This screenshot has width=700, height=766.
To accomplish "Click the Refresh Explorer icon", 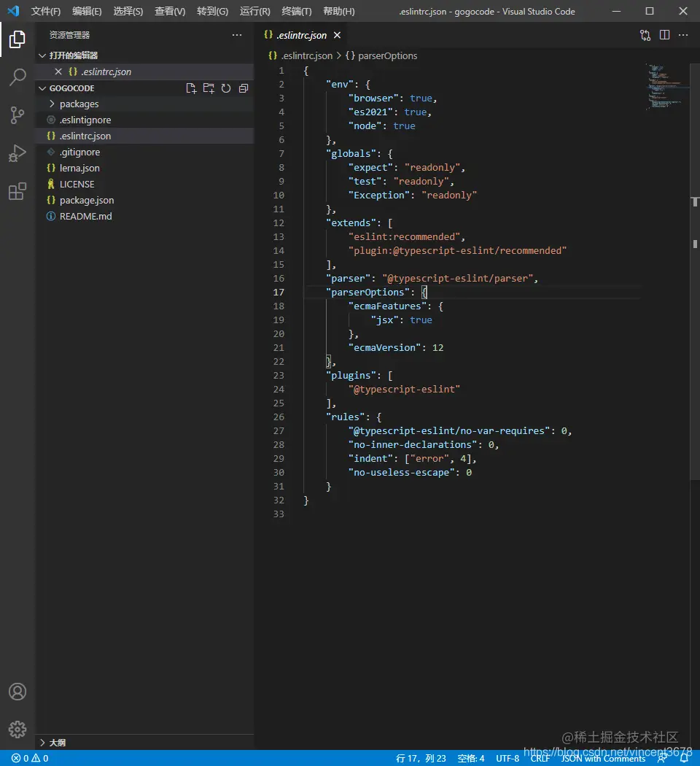I will tap(226, 88).
